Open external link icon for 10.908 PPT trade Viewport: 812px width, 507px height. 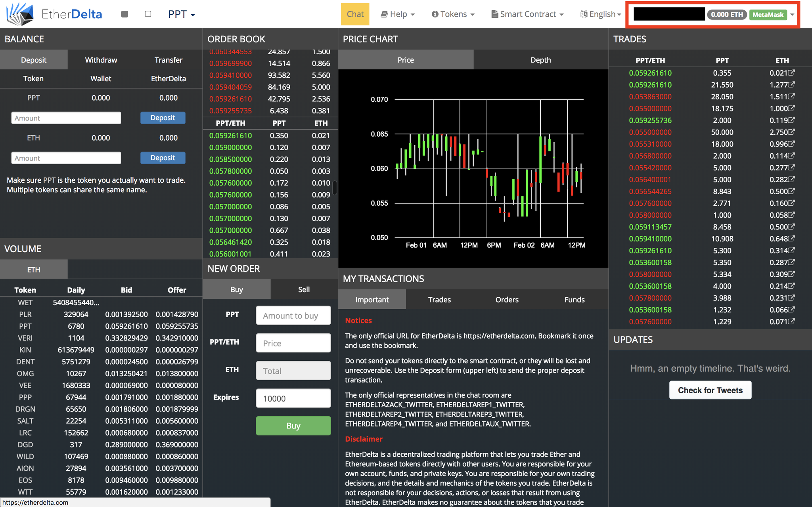791,239
